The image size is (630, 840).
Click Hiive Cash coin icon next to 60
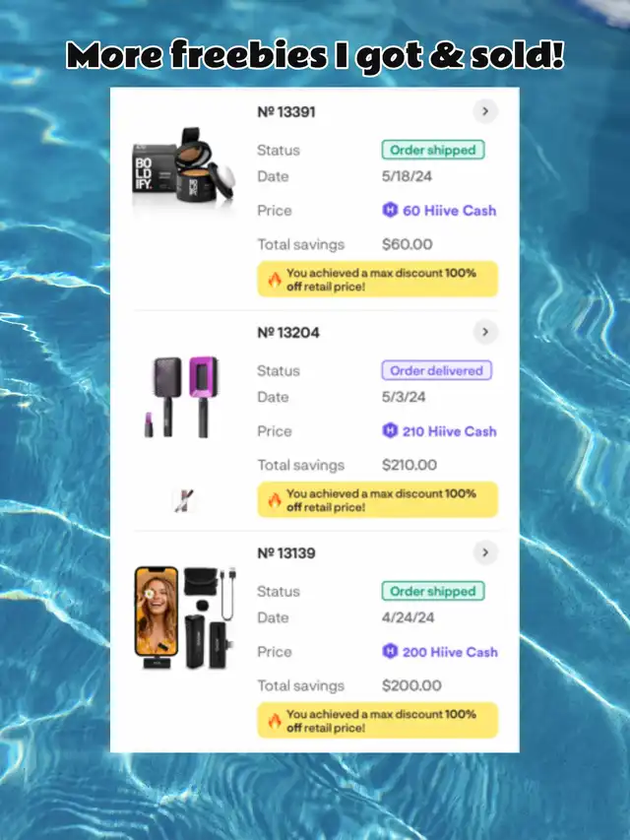click(390, 210)
